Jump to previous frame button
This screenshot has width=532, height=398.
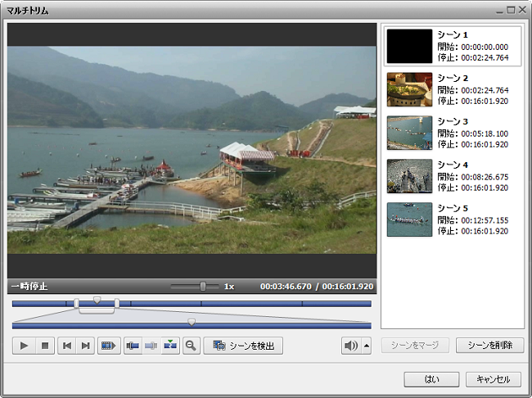pyautogui.click(x=67, y=346)
